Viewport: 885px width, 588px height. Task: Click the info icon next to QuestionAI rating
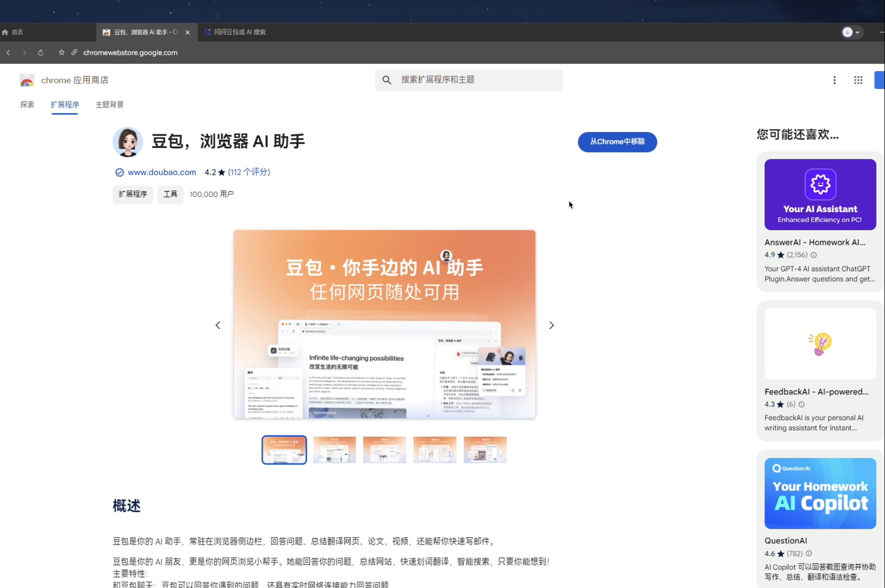[809, 553]
